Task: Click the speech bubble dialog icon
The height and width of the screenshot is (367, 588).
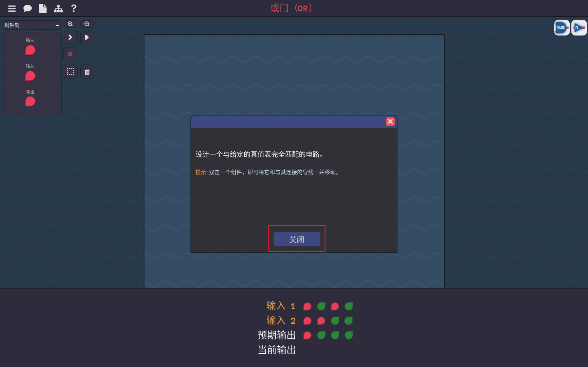Action: click(x=28, y=9)
